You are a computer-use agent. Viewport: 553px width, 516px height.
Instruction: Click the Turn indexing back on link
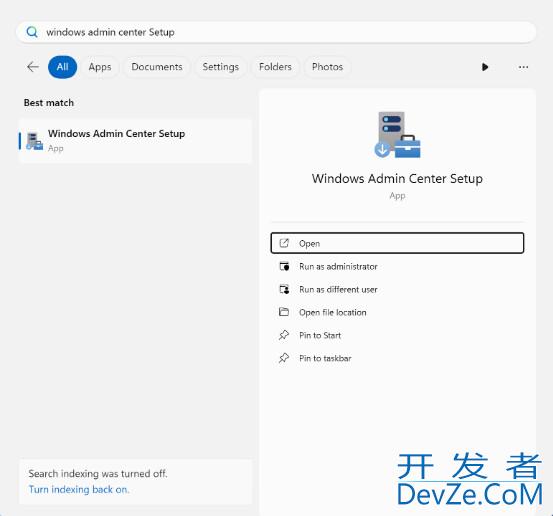click(79, 490)
